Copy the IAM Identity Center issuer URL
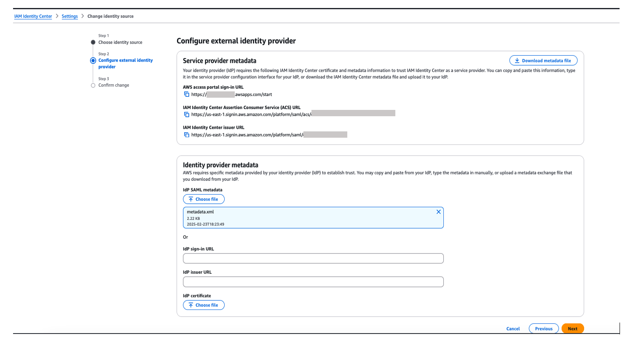The height and width of the screenshot is (347, 644). click(186, 135)
